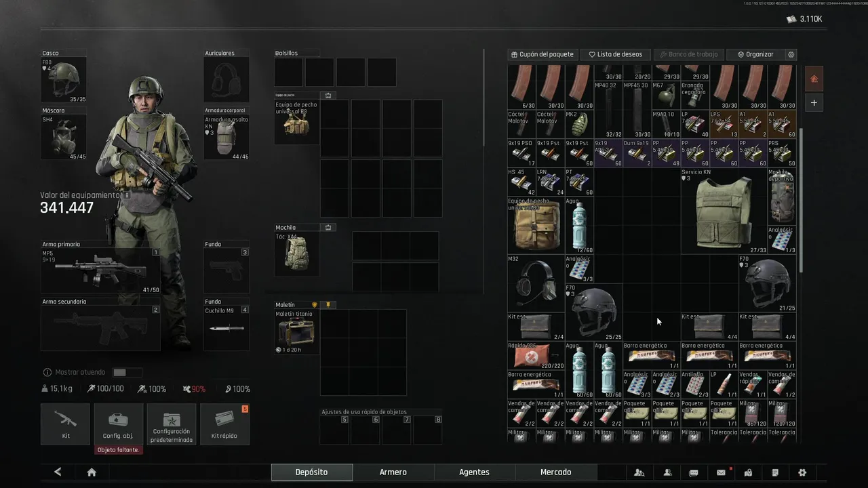This screenshot has width=868, height=488.
Task: Open Lista de deseos
Action: coord(615,54)
